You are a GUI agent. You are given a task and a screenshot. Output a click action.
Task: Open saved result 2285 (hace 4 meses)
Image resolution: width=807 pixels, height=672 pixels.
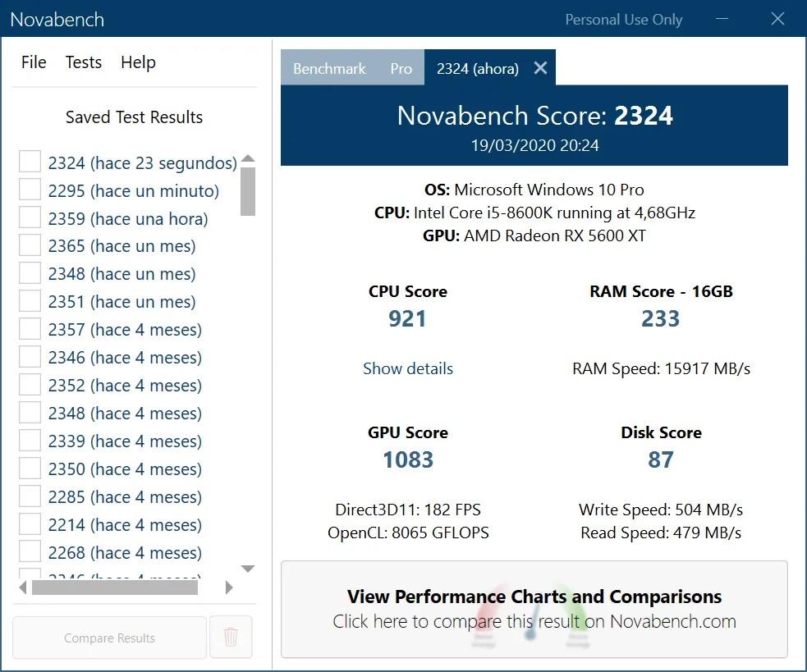tap(125, 496)
